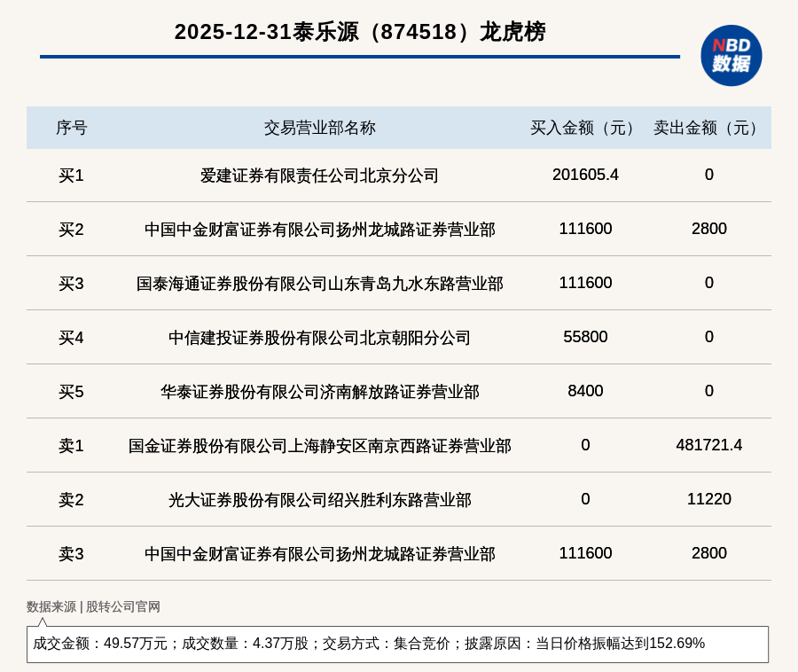
Task: Click the 数据来源 股转公司官网 source text
Action: pos(93,606)
